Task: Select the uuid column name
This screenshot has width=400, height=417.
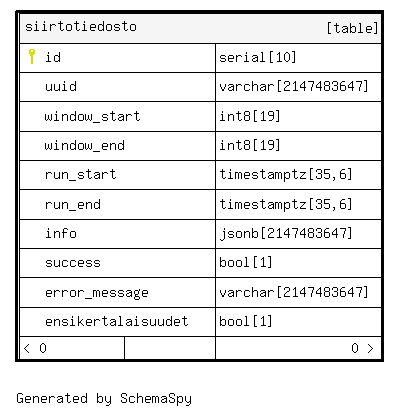Action: tap(61, 87)
